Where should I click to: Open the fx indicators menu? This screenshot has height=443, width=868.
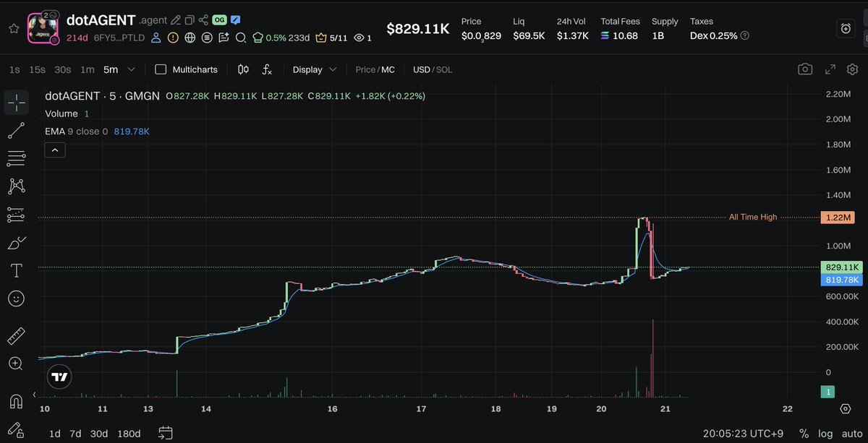point(267,69)
